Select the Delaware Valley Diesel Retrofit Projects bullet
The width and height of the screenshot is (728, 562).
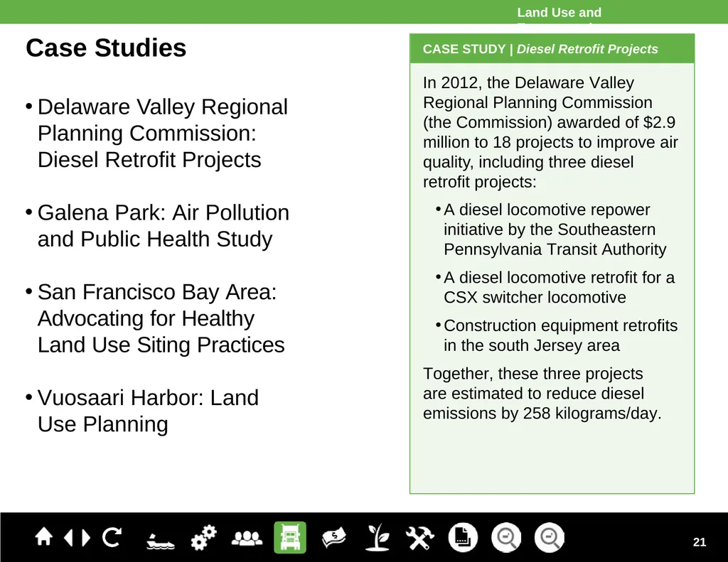pyautogui.click(x=157, y=133)
